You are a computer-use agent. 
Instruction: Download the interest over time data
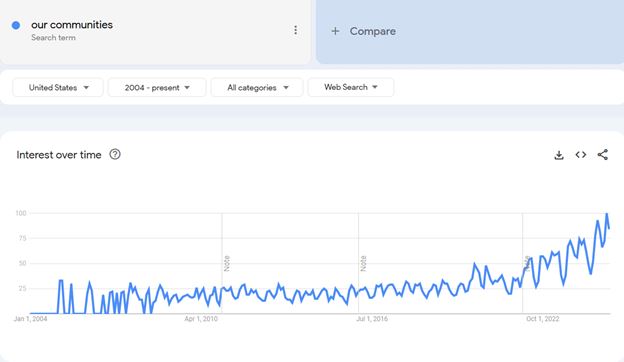click(559, 155)
